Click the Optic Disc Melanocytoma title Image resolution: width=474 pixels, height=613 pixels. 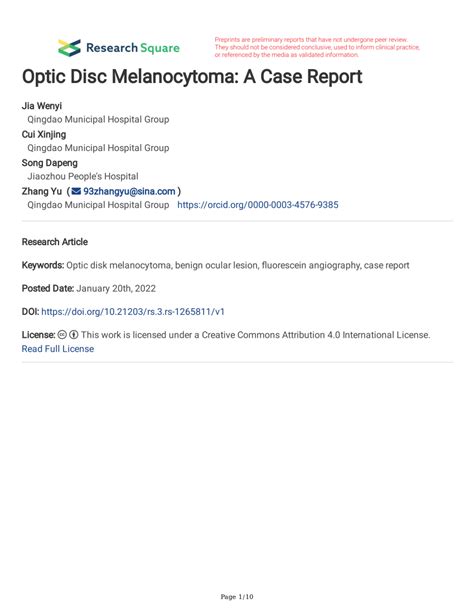192,76
